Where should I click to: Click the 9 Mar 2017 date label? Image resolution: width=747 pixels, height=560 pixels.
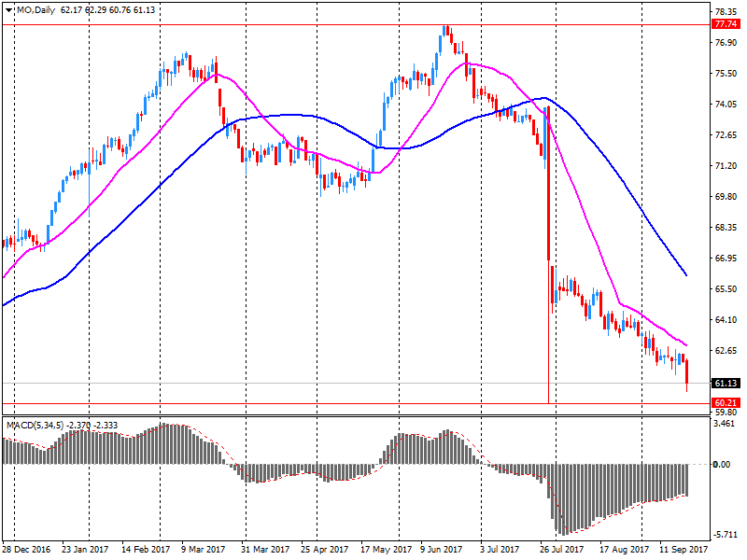[x=203, y=550]
